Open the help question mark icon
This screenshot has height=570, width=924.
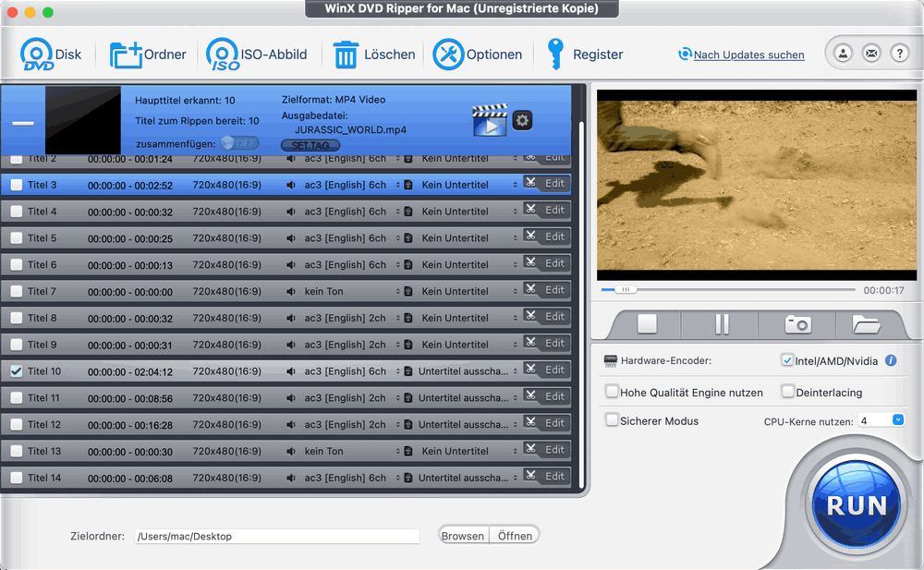point(900,54)
